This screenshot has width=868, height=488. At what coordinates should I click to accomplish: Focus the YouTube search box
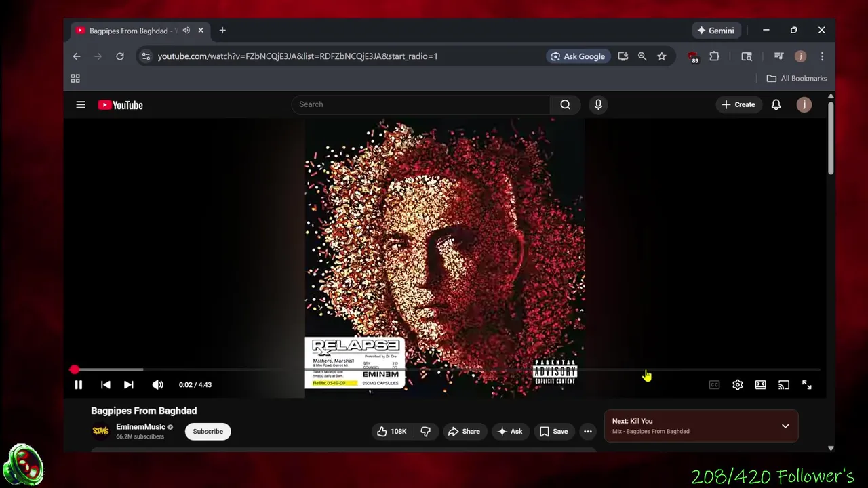[x=420, y=104]
